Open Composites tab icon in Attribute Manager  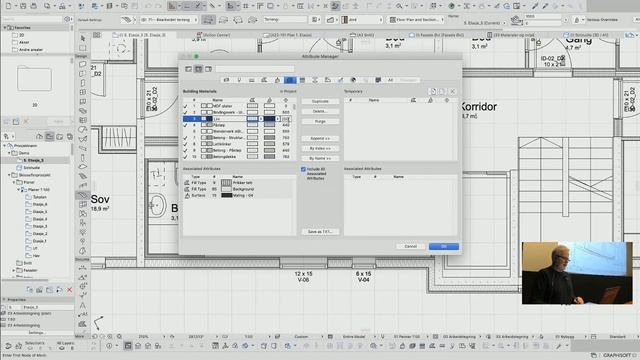tap(302, 80)
